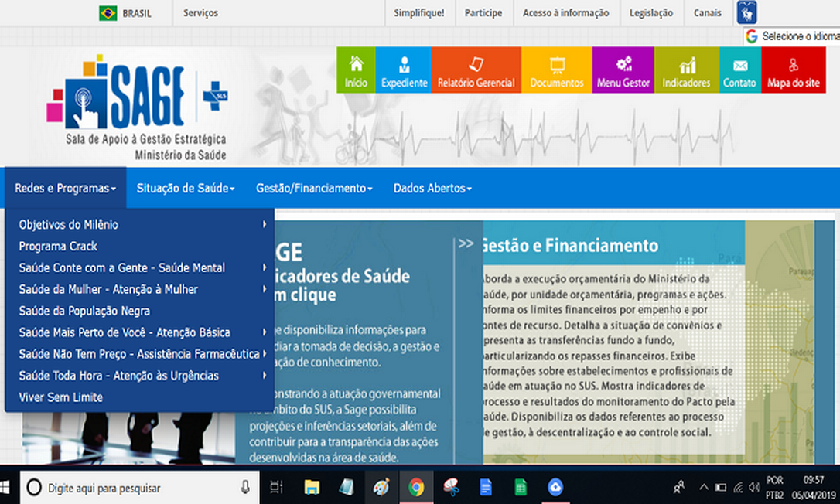Screen dimensions: 840x504
Task: Open the Relatório Gerencial tile
Action: 476,70
